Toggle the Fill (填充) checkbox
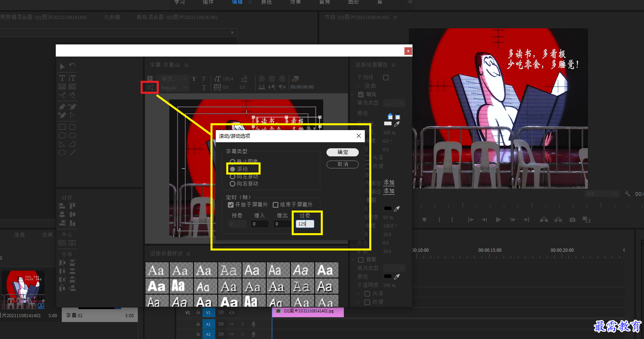This screenshot has width=644, height=339. point(361,95)
